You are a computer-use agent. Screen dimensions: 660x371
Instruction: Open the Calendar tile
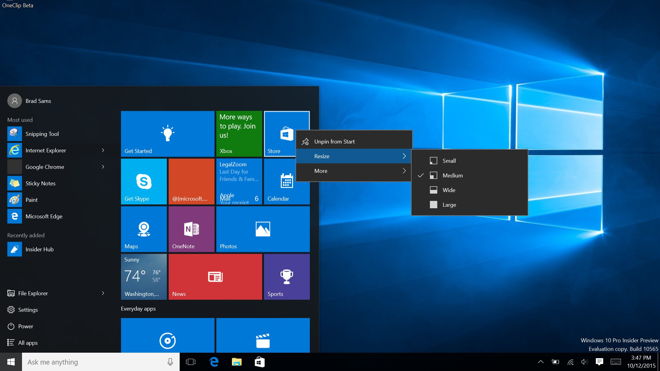point(287,181)
